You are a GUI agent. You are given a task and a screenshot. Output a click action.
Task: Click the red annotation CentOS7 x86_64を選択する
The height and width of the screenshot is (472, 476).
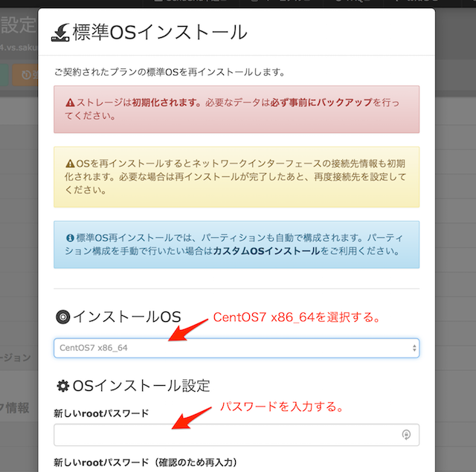coord(297,317)
